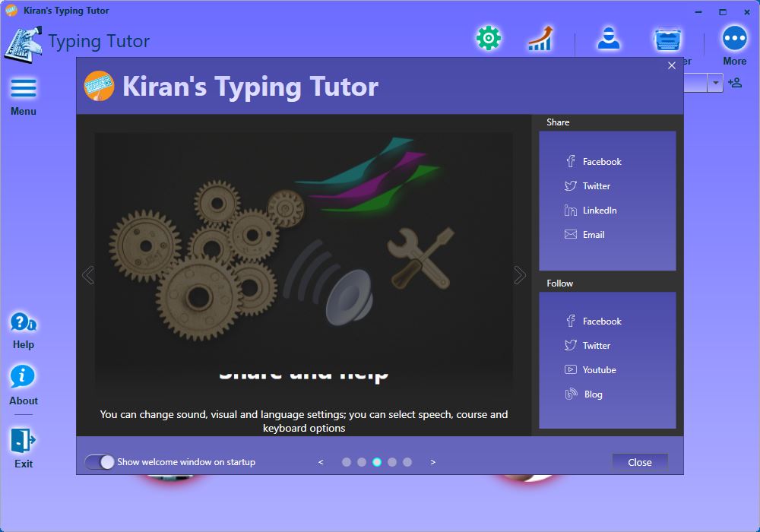This screenshot has height=532, width=760.
Task: Open the hamburger Menu
Action: (24, 97)
